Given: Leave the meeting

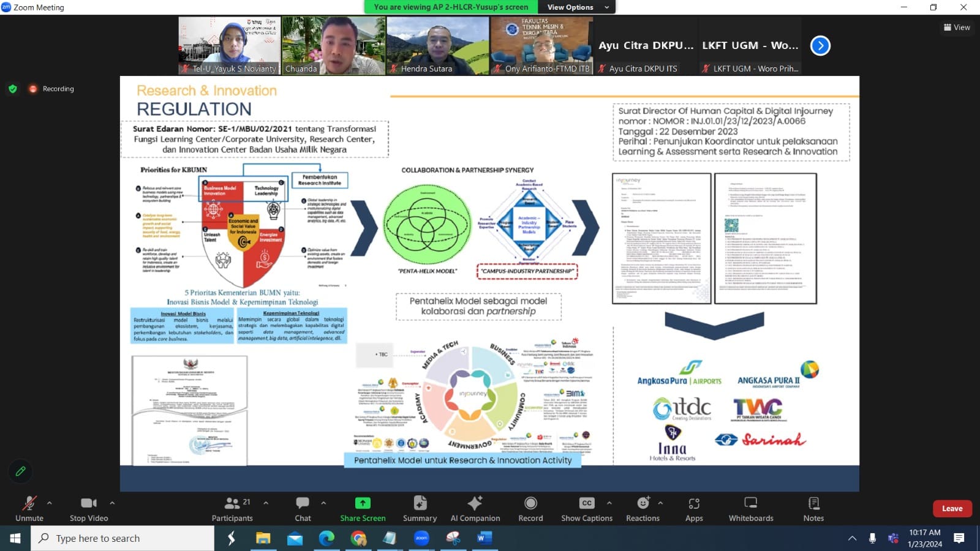Looking at the screenshot, I should point(952,508).
